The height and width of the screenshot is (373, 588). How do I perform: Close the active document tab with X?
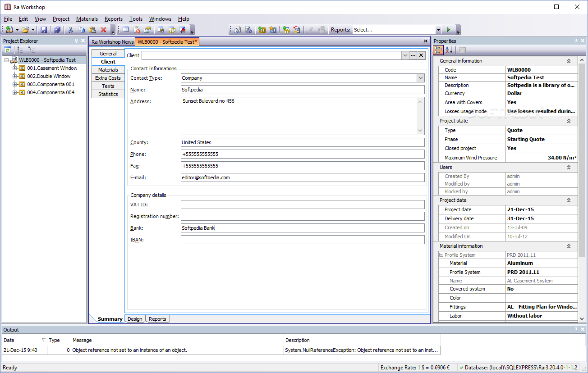point(426,41)
